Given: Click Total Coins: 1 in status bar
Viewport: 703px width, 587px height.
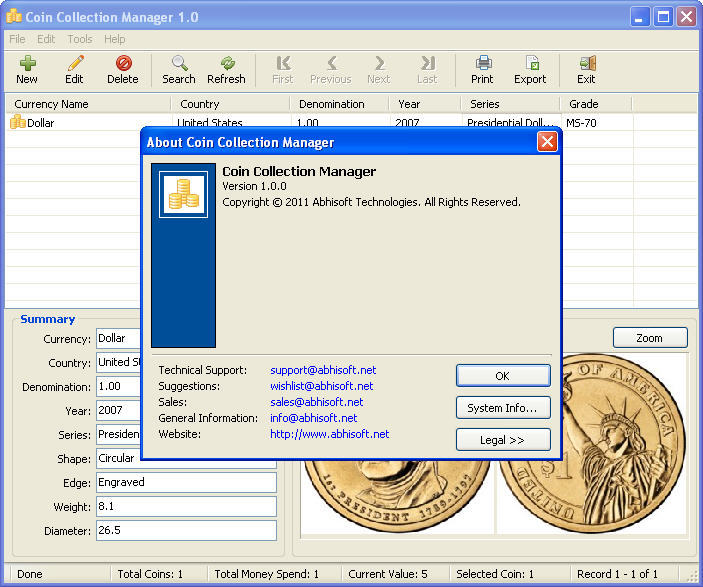Looking at the screenshot, I should click(x=150, y=574).
